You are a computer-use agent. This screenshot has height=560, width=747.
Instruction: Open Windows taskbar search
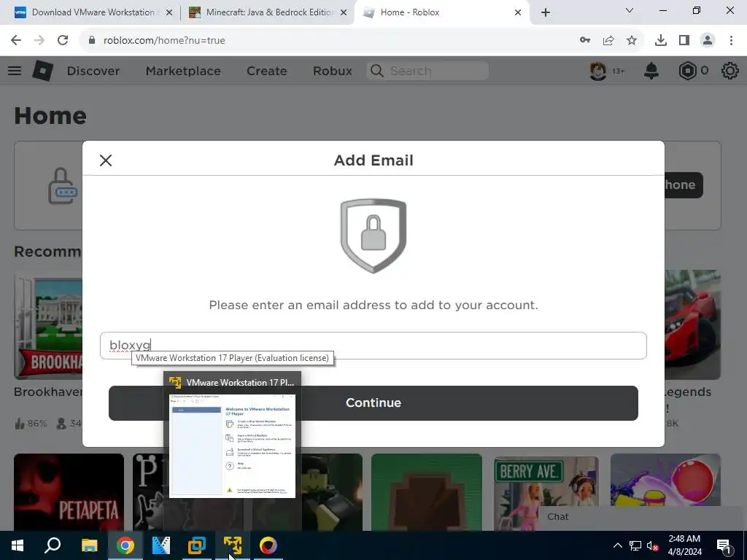[x=53, y=545]
